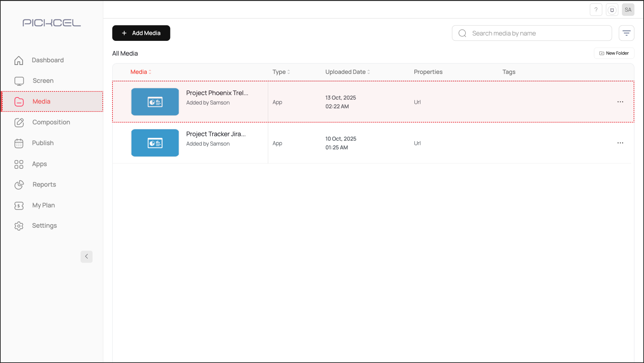Click the Composition pencil icon
Viewport: 644px width, 363px height.
(x=19, y=123)
